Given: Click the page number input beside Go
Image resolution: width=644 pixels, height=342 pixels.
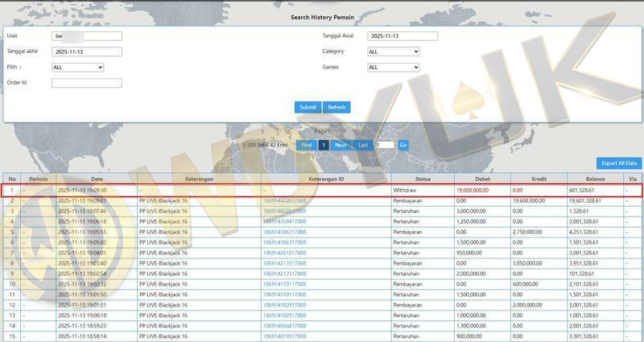Looking at the screenshot, I should pos(385,145).
